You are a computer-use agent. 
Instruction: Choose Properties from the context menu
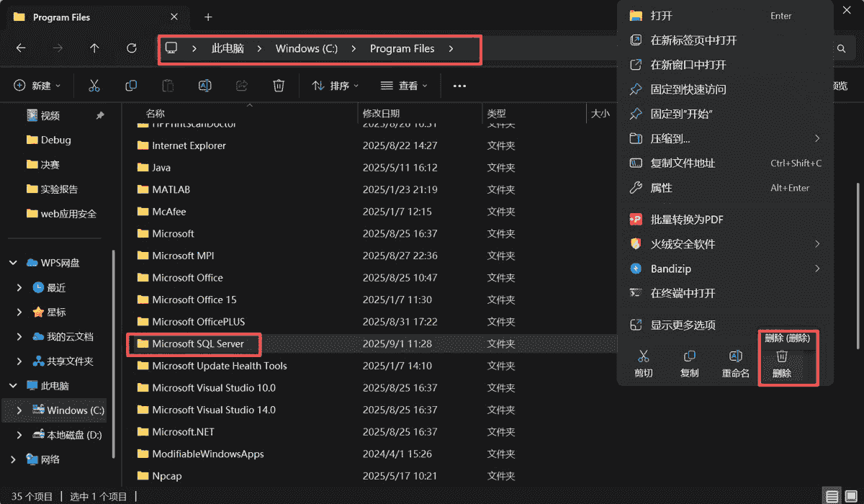[661, 188]
